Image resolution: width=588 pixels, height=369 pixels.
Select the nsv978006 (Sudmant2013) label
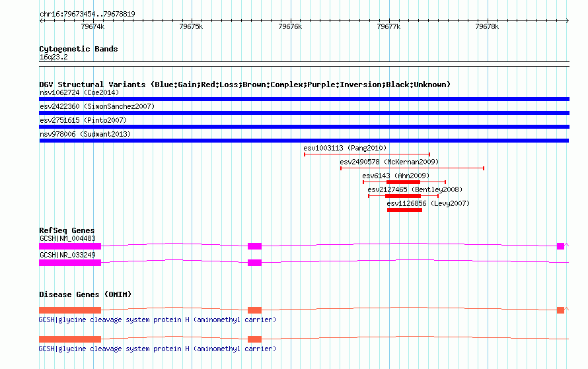tap(85, 134)
